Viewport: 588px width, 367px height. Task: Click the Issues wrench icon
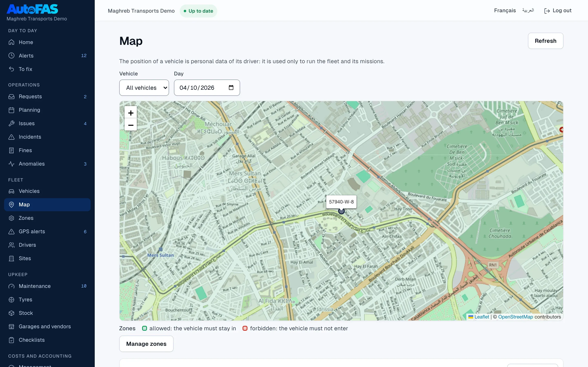11,123
